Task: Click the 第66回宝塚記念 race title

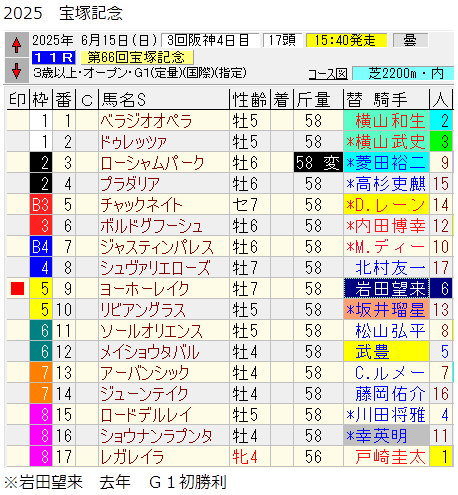Action: 137,58
